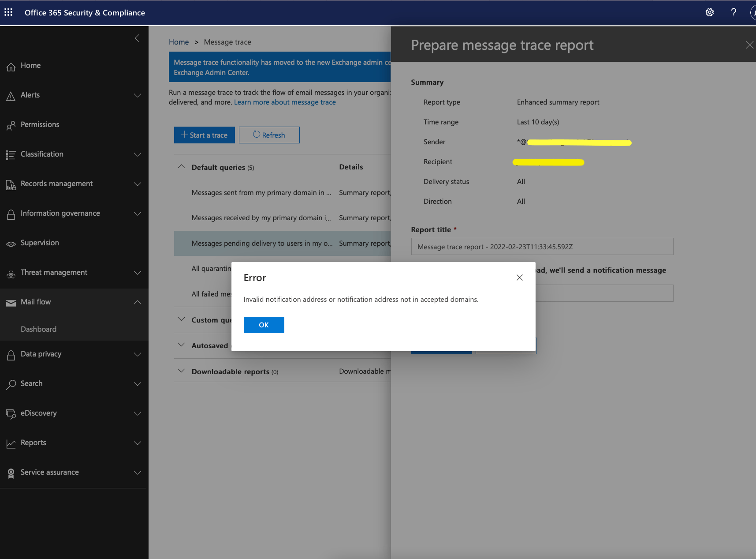Collapse the navigation pane arrow
This screenshot has height=559, width=756.
point(137,38)
